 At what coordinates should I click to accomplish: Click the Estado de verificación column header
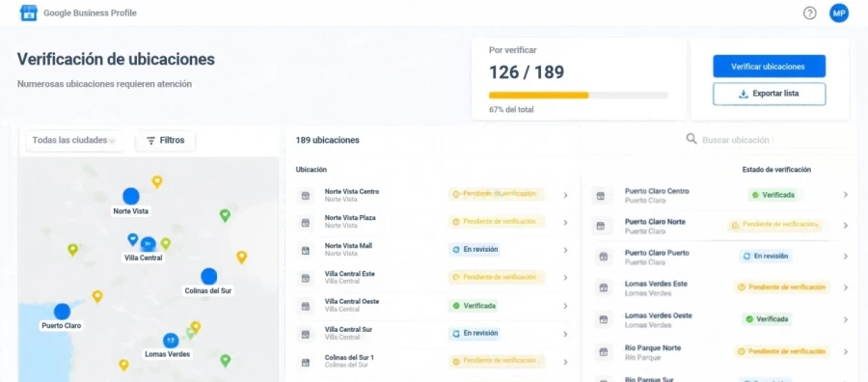point(776,170)
